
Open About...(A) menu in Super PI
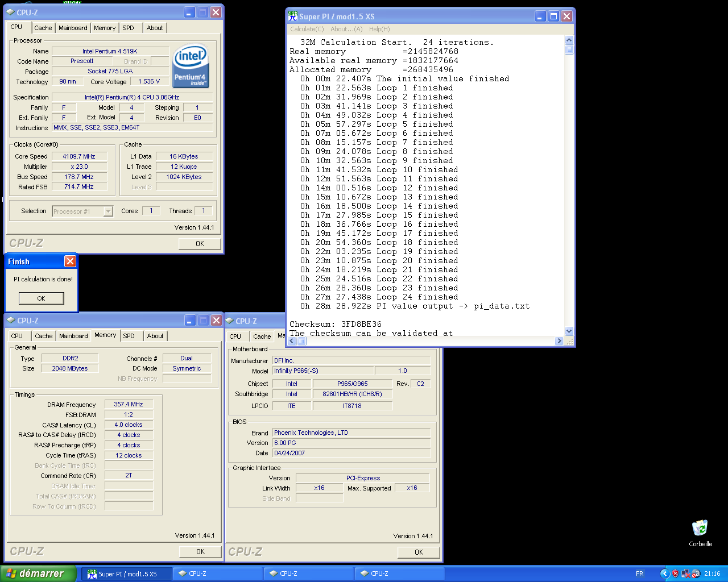click(x=346, y=29)
